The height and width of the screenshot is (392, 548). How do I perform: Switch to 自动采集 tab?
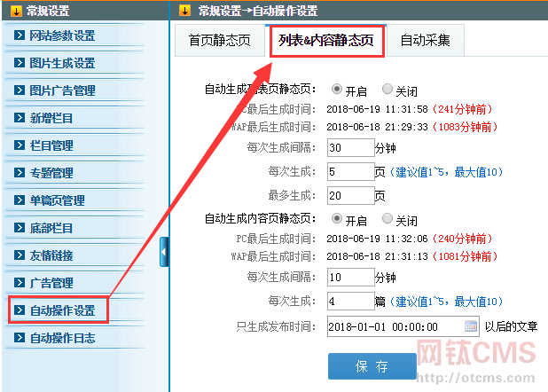(x=425, y=41)
